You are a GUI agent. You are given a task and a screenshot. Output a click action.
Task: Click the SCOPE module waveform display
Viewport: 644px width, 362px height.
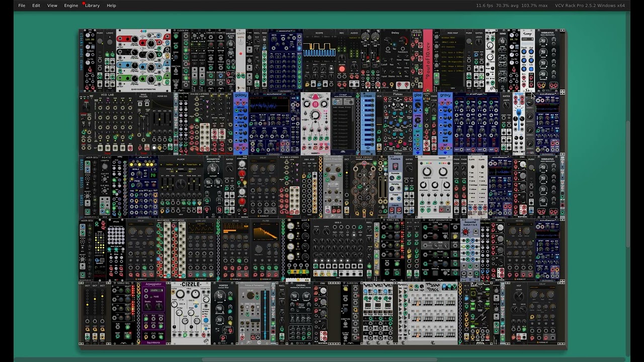(319, 49)
